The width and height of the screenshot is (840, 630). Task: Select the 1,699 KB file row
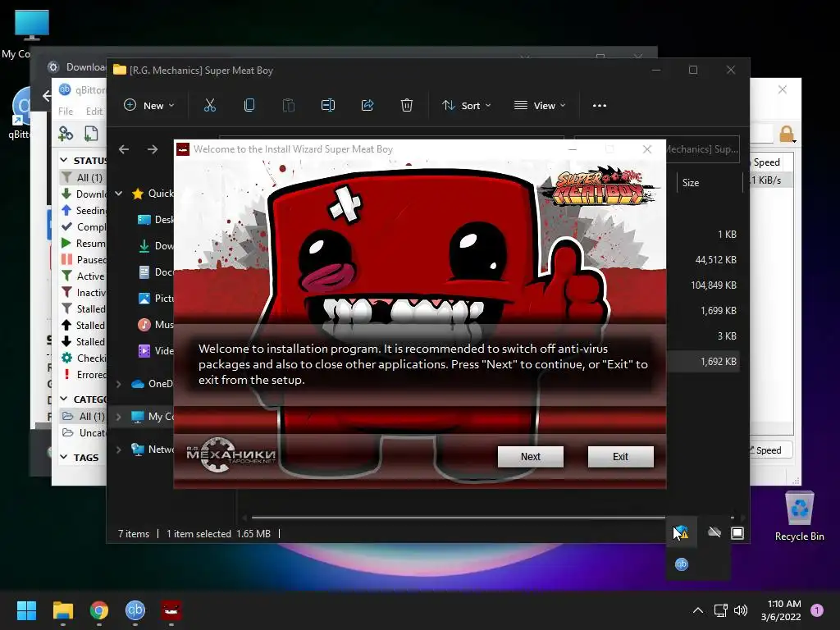point(702,311)
